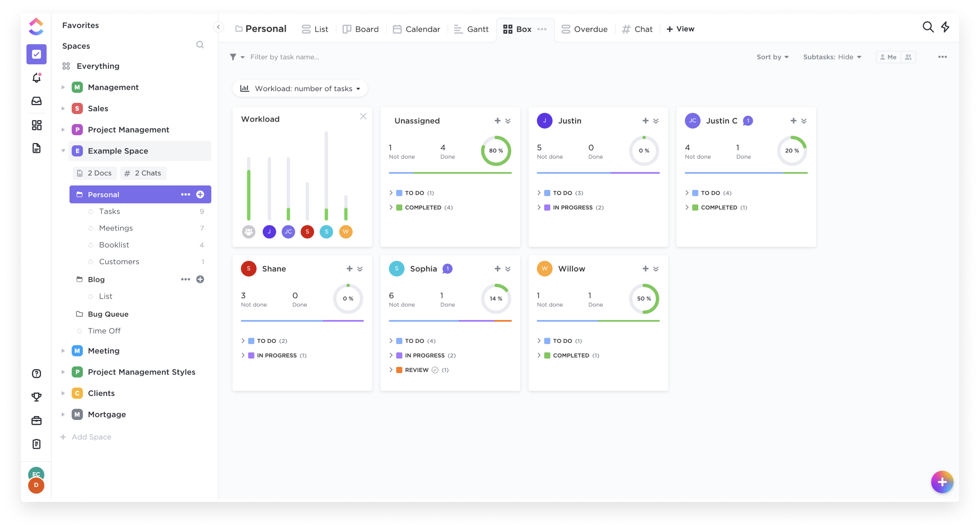The height and width of the screenshot is (530, 980).
Task: Click Add Space button in sidebar
Action: (92, 437)
